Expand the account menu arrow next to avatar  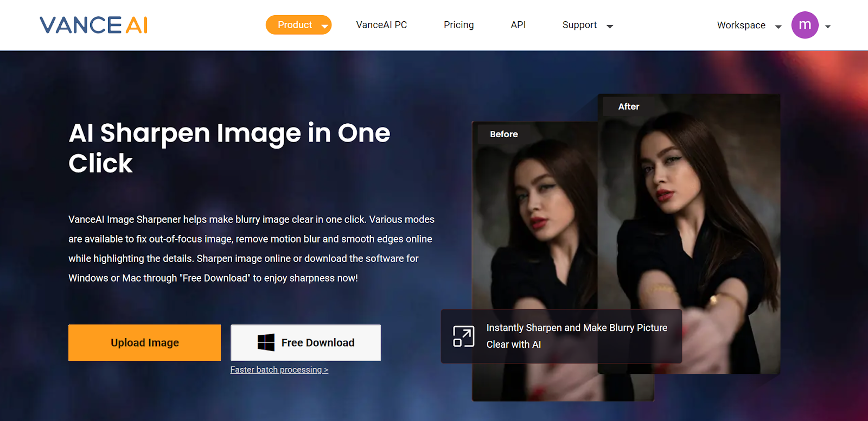click(828, 27)
